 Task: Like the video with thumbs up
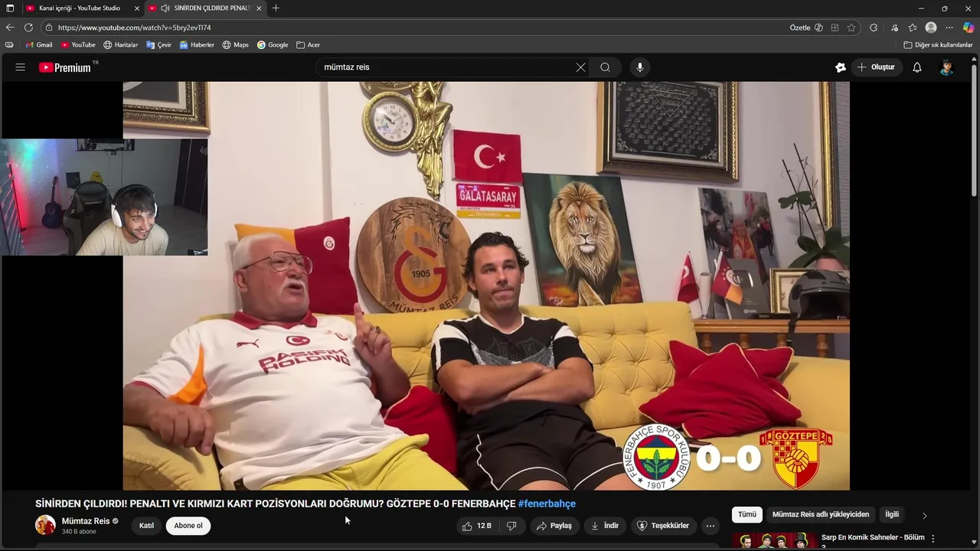[x=477, y=526]
